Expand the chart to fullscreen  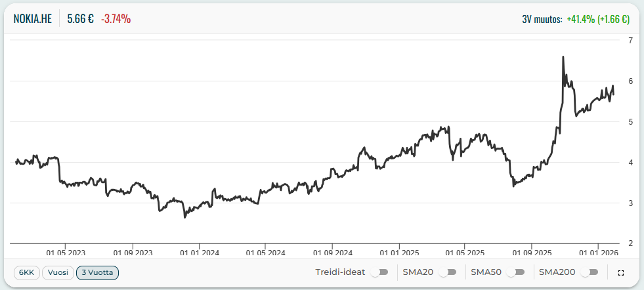click(621, 272)
